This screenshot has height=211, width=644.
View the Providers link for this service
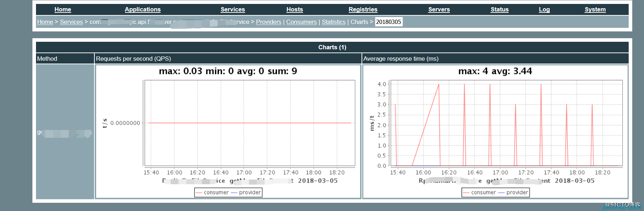(269, 22)
